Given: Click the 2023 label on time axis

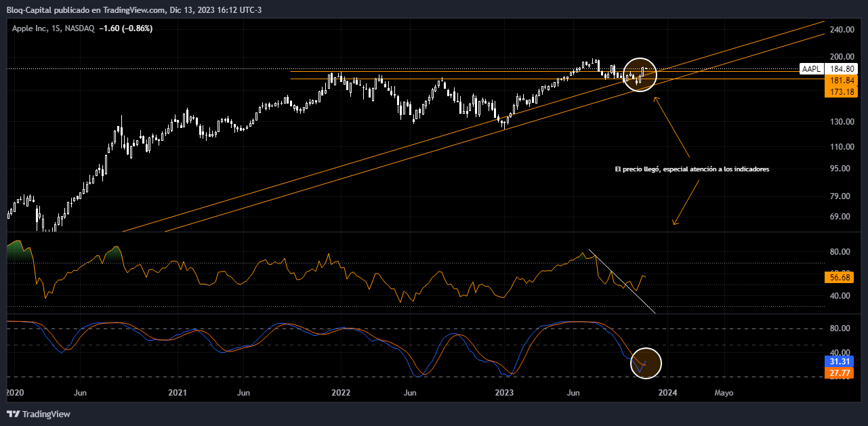Looking at the screenshot, I should point(504,393).
